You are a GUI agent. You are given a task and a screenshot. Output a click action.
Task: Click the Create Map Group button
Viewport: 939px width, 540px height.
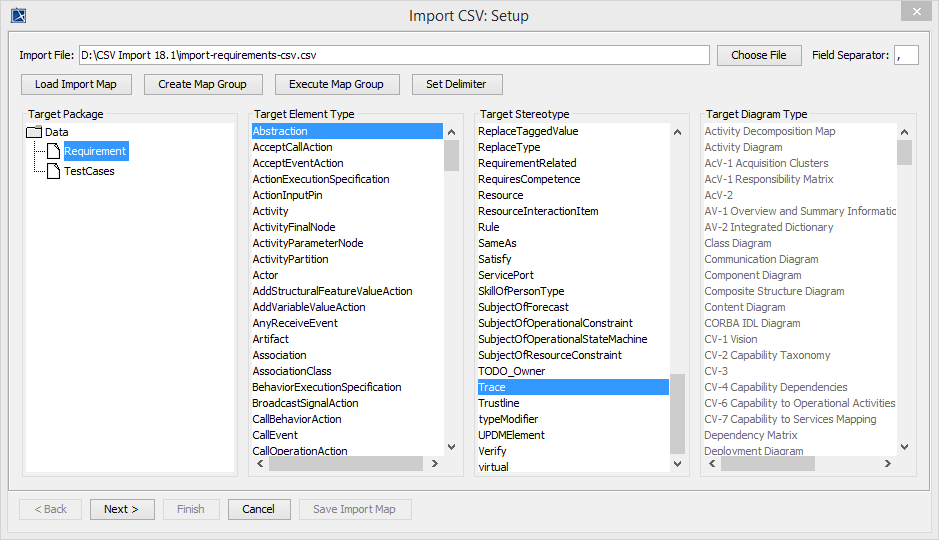click(203, 84)
